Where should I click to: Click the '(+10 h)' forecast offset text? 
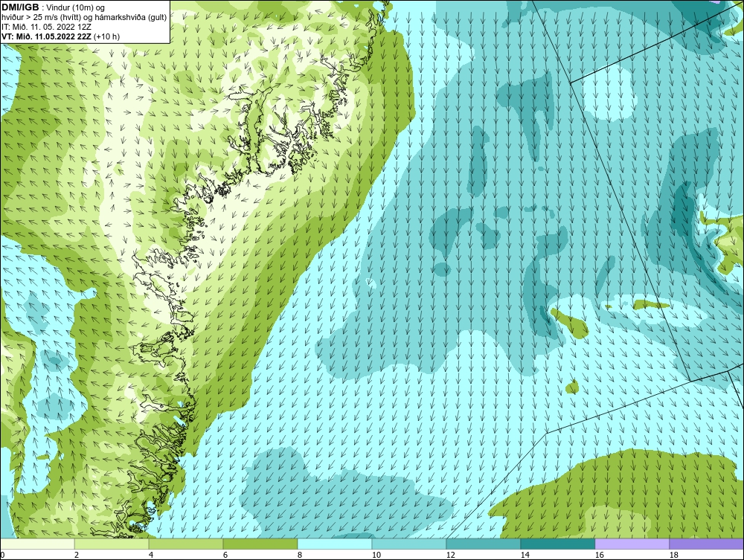click(x=106, y=36)
